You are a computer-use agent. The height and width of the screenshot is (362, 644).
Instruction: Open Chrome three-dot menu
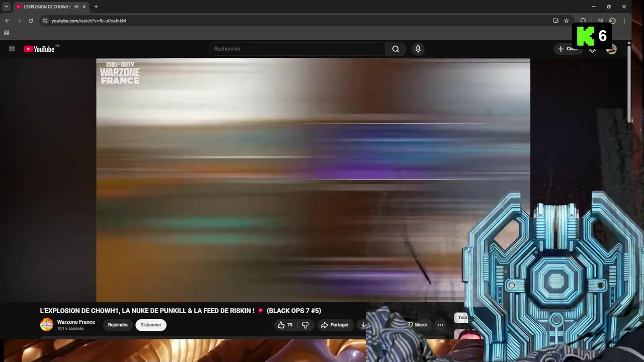click(624, 21)
